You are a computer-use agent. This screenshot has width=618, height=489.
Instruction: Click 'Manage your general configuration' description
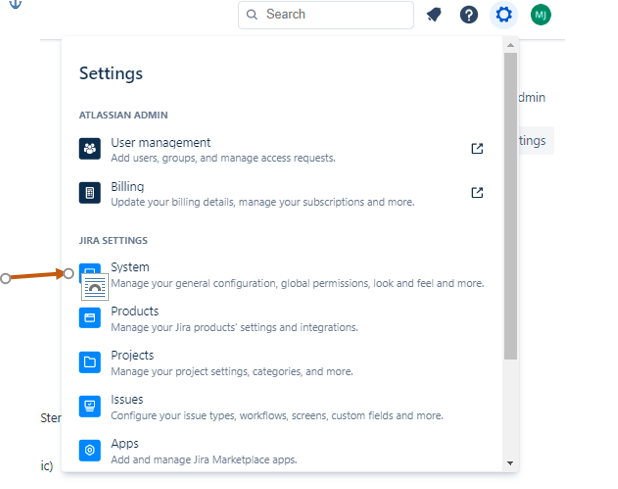tap(298, 283)
